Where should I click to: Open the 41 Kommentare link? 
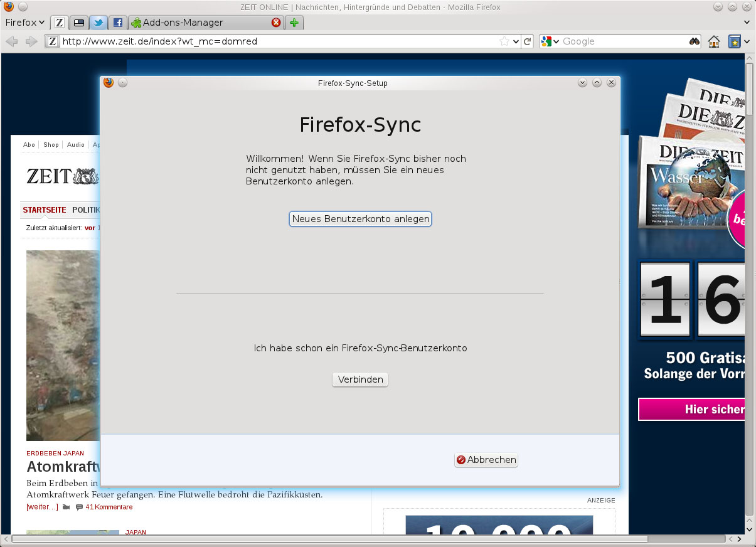[x=109, y=507]
